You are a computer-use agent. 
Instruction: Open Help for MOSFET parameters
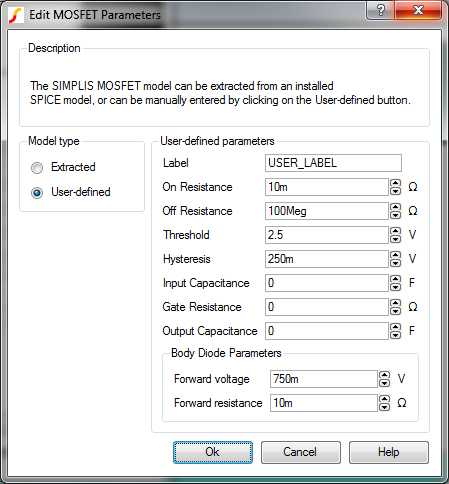point(389,452)
